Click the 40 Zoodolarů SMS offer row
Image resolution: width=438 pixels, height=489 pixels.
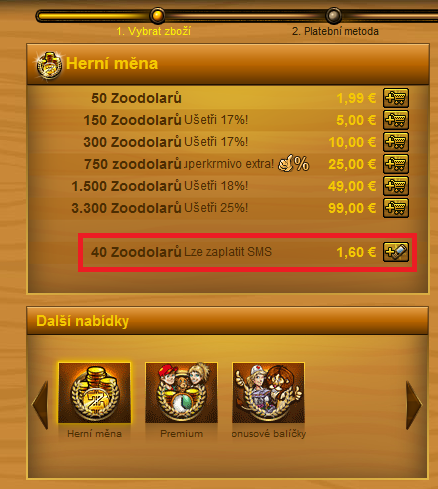[x=247, y=252]
